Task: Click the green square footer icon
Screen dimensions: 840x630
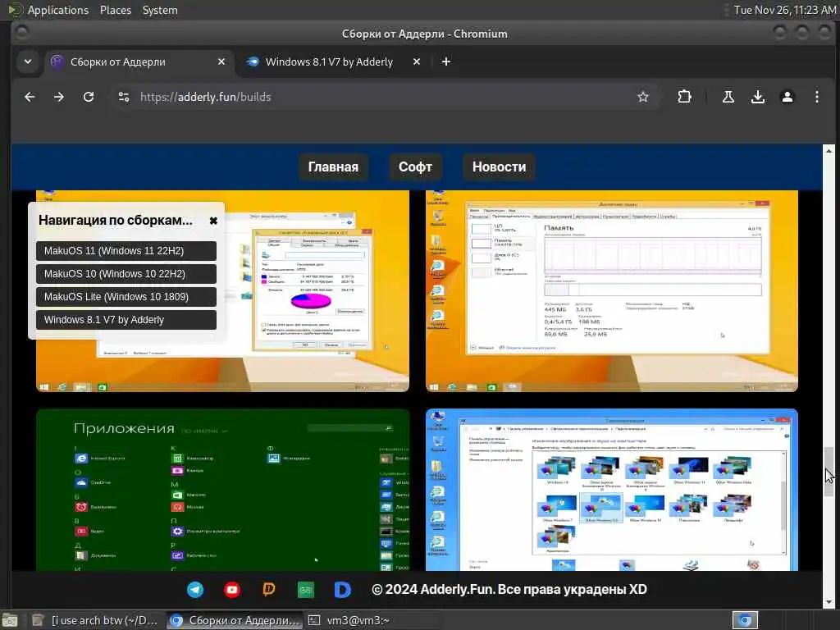Action: 306,590
